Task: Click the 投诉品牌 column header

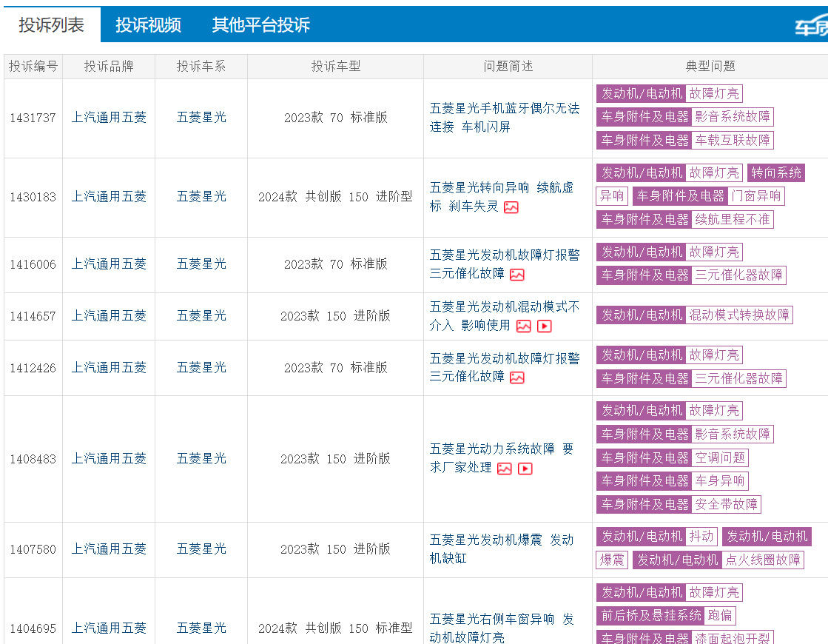Action: (x=109, y=66)
